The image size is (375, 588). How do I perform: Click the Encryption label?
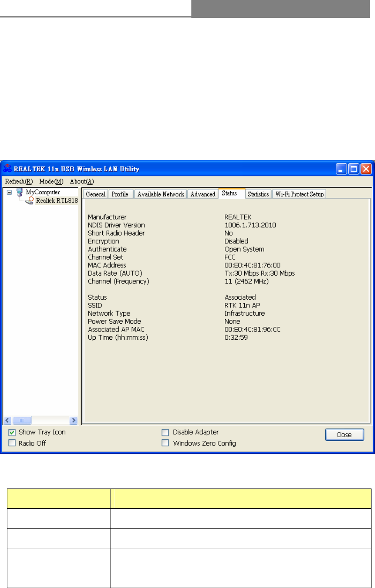pos(103,241)
